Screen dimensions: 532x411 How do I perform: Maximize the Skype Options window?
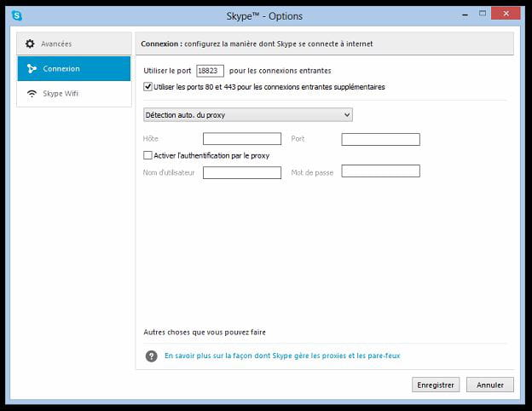483,14
